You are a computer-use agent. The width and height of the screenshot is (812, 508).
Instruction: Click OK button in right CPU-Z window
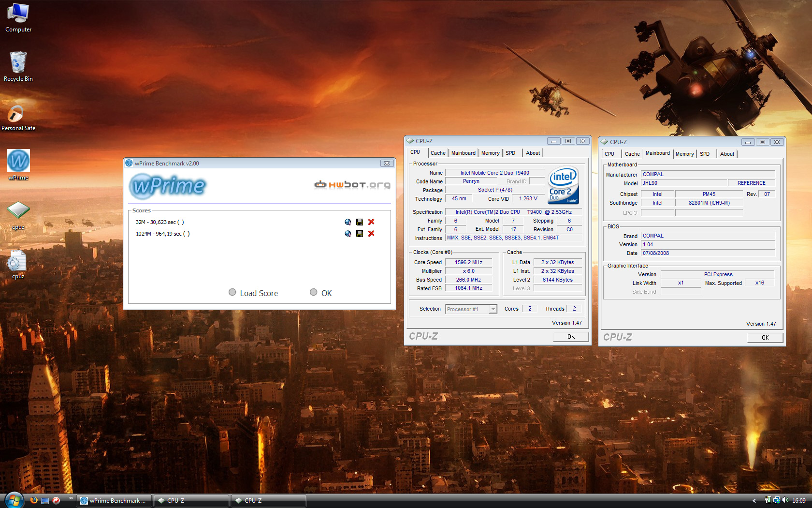[765, 338]
